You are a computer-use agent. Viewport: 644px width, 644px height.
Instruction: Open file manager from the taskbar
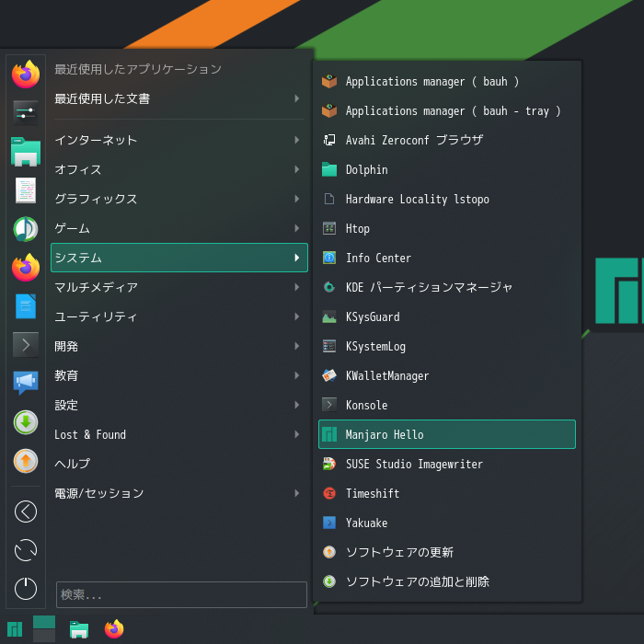(79, 629)
